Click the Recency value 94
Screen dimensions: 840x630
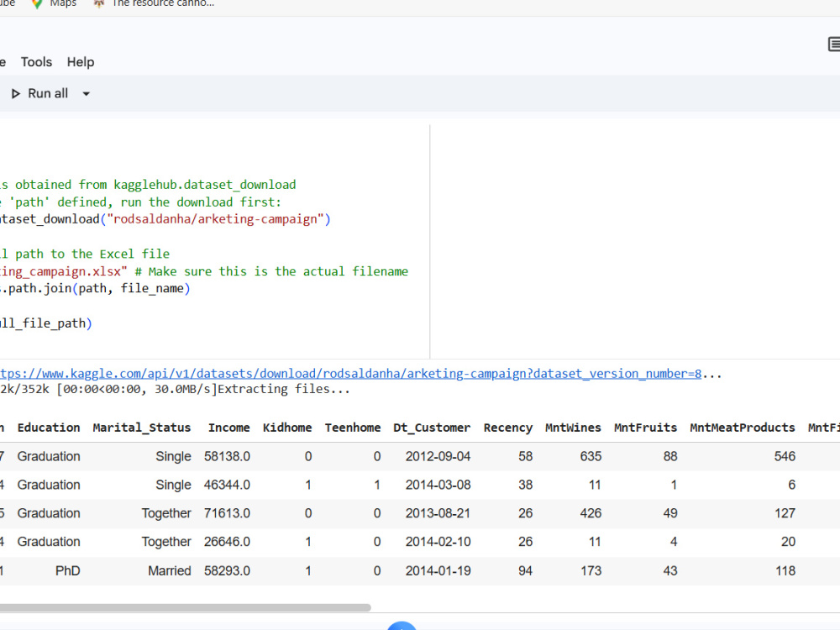pos(526,571)
